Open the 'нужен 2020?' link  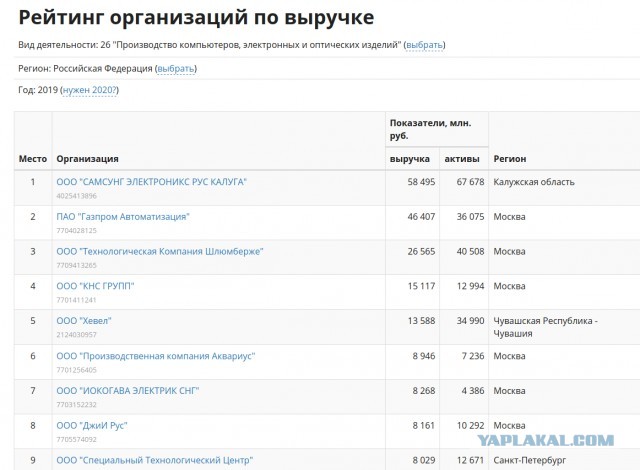click(90, 90)
